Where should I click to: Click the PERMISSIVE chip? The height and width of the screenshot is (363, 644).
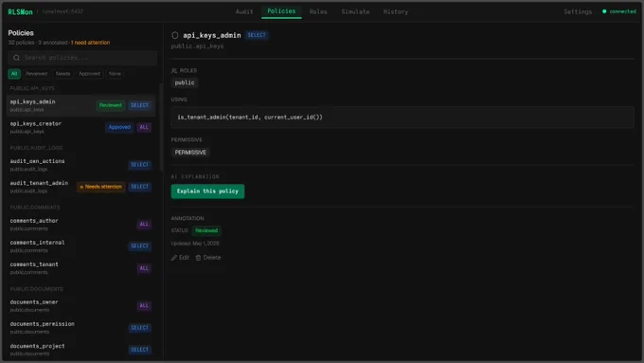(x=190, y=153)
